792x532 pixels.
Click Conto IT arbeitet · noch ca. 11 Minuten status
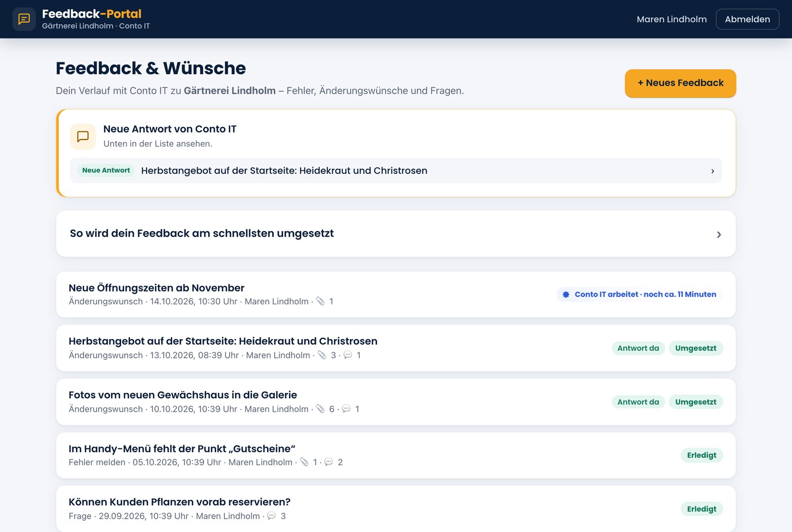[x=640, y=294]
